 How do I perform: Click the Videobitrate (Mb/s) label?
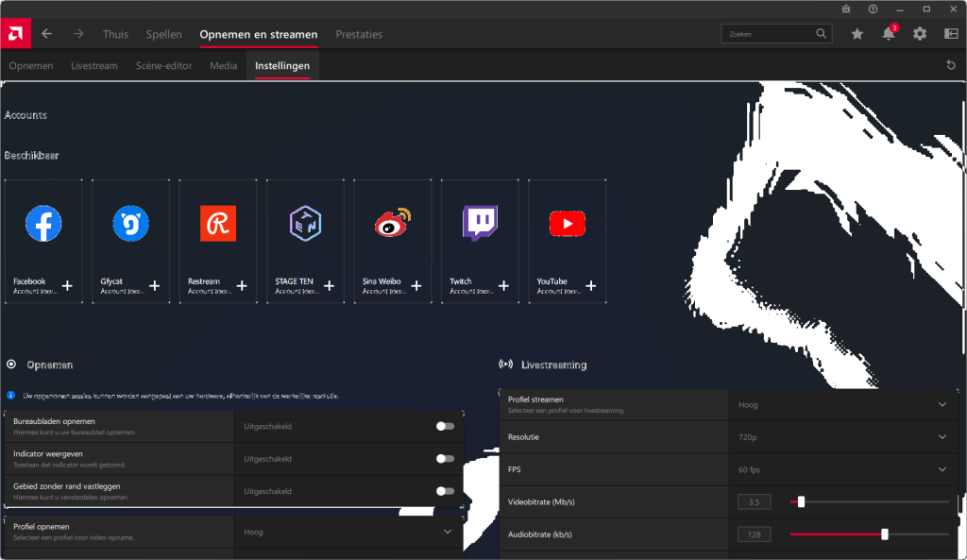tap(541, 502)
